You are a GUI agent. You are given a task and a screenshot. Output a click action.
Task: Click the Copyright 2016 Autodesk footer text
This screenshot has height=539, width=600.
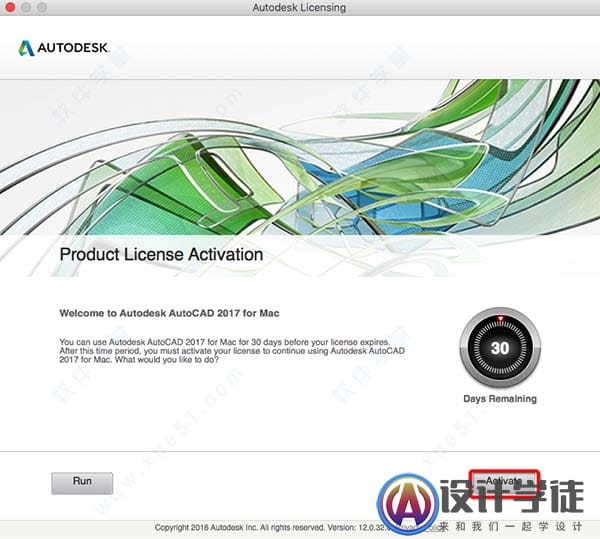[x=272, y=527]
